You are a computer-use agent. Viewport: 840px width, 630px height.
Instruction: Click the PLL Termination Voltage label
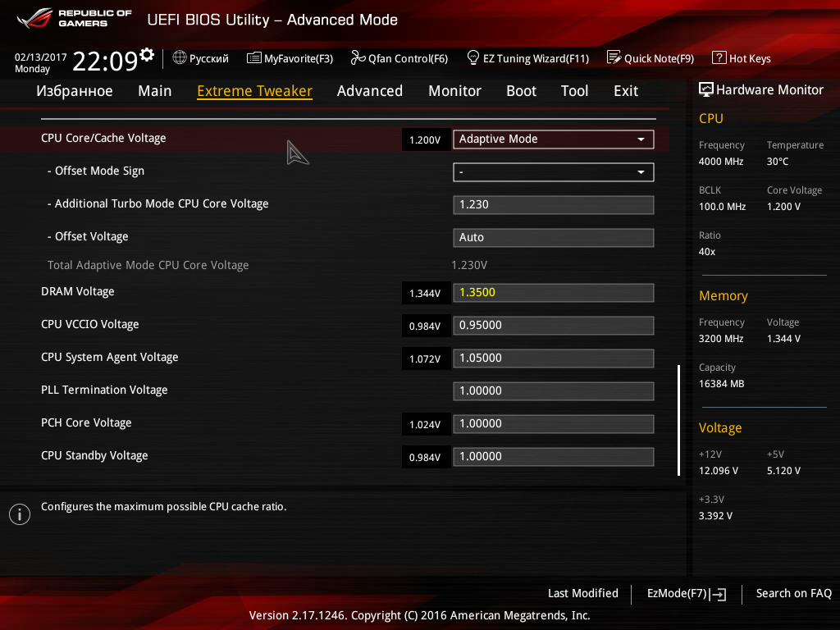click(104, 390)
